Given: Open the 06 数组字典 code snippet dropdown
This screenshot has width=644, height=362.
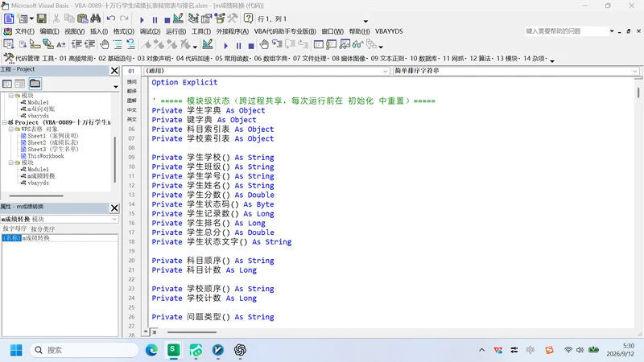Looking at the screenshot, I should click(x=272, y=59).
